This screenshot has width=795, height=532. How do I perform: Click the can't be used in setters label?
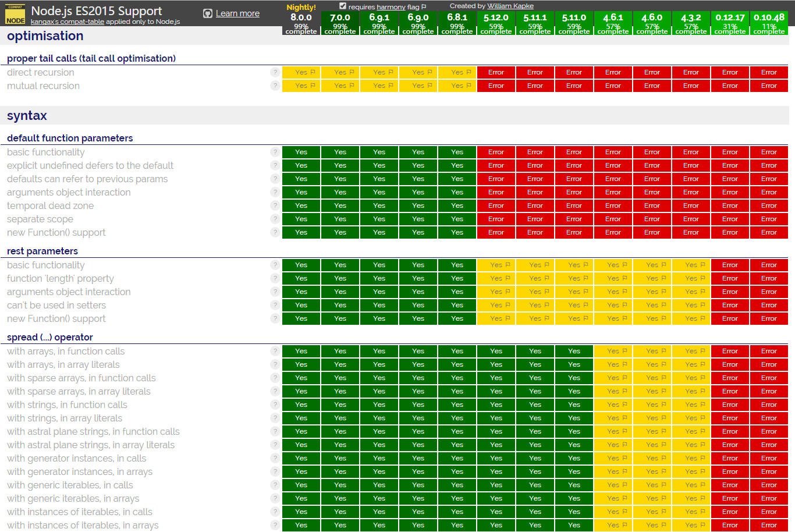56,305
